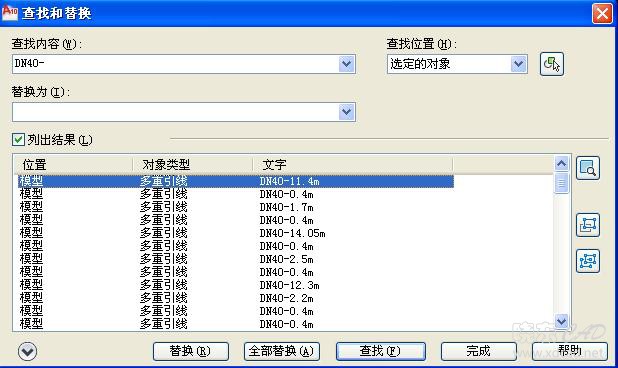Open the 查找内容 dropdown arrow
Image resolution: width=618 pixels, height=368 pixels.
tap(346, 64)
